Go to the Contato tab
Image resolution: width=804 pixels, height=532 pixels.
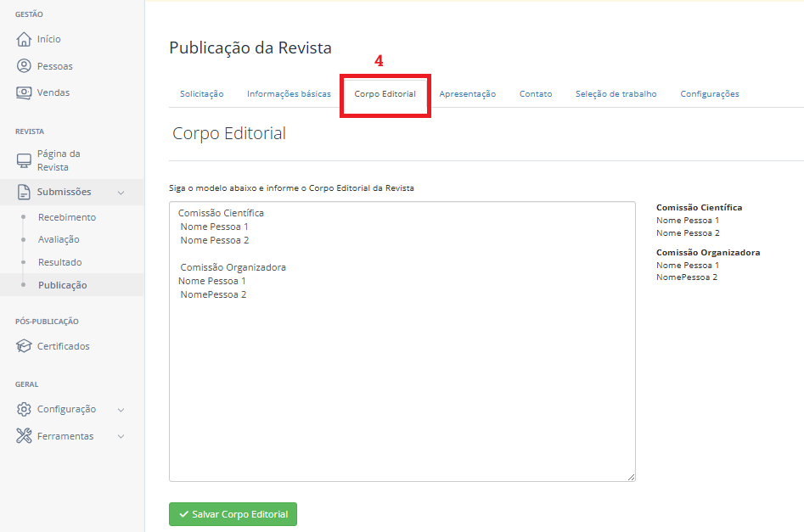pos(536,94)
